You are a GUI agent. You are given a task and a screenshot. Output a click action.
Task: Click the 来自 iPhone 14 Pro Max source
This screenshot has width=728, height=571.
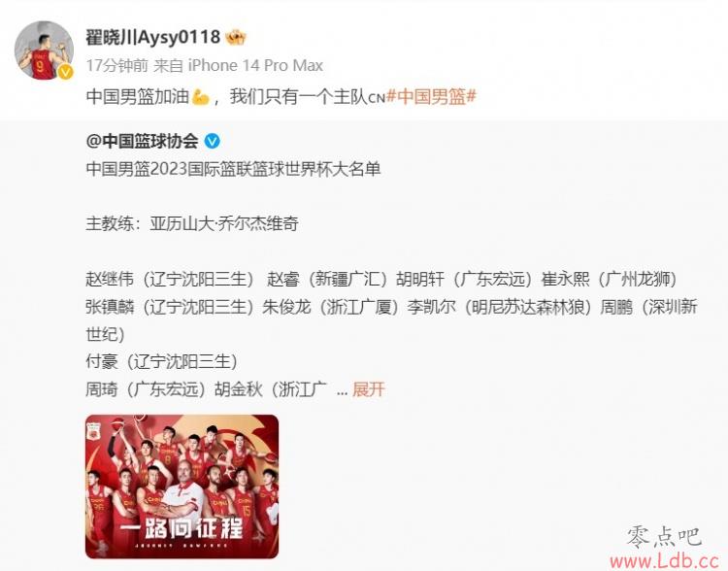238,65
